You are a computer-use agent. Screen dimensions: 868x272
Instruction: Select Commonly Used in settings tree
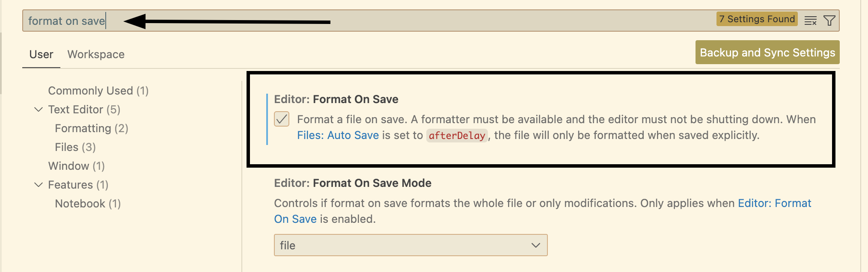click(x=98, y=91)
